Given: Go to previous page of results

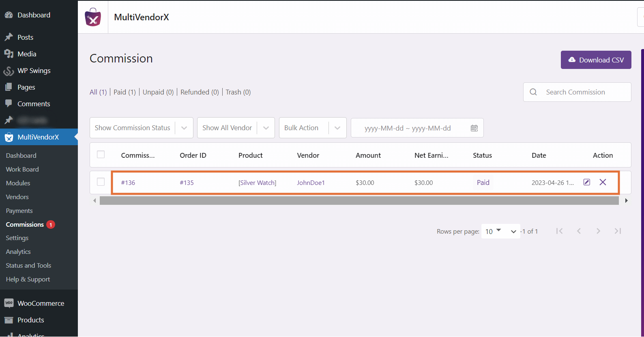Looking at the screenshot, I should coord(579,231).
